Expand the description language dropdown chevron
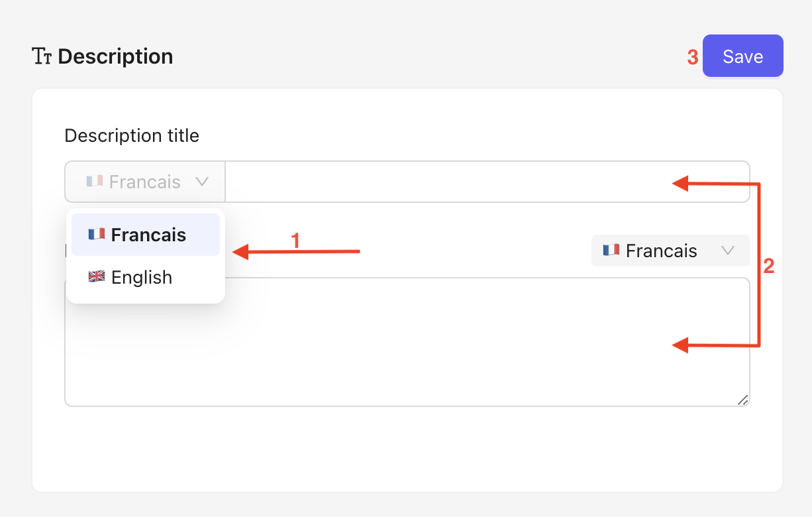This screenshot has width=812, height=517. point(727,251)
